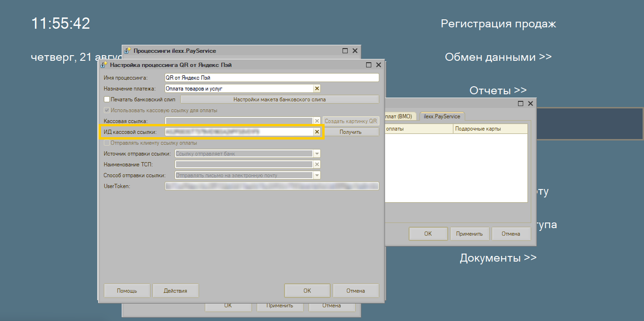The height and width of the screenshot is (321, 644).
Task: Click the Создать картинку QR button
Action: (x=351, y=121)
